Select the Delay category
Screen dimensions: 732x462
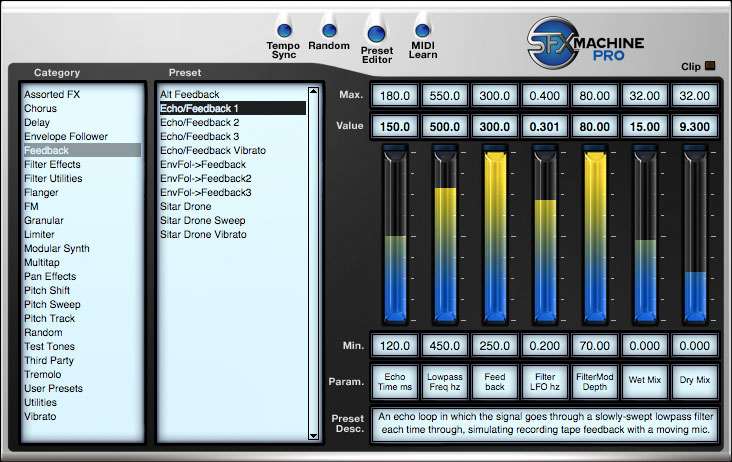point(38,122)
